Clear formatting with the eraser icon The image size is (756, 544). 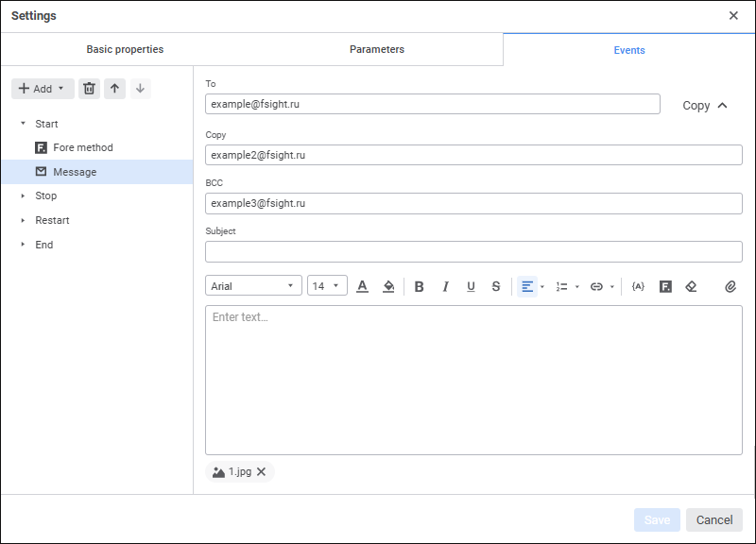click(x=691, y=286)
